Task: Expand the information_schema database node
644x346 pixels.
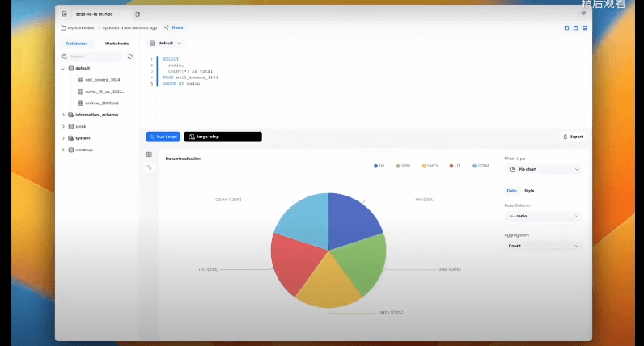Action: [63, 115]
